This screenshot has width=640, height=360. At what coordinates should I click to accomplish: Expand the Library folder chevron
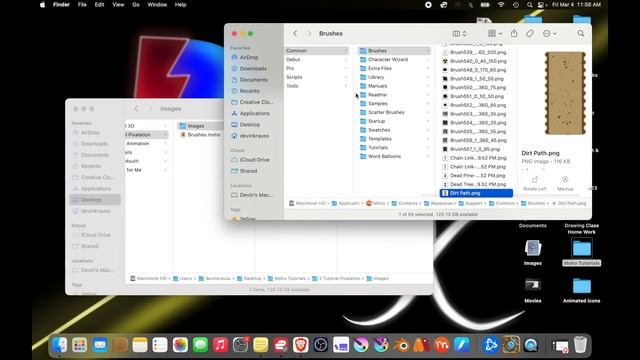click(x=428, y=77)
